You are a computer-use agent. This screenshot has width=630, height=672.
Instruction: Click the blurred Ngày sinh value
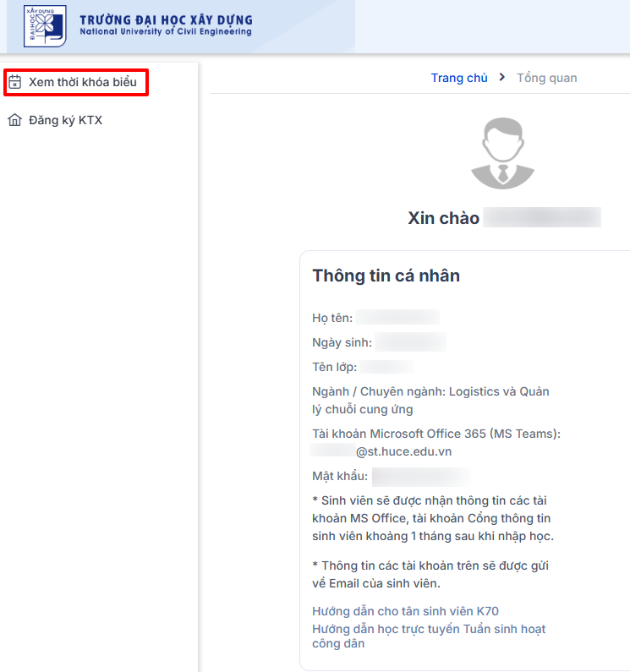[x=410, y=342]
